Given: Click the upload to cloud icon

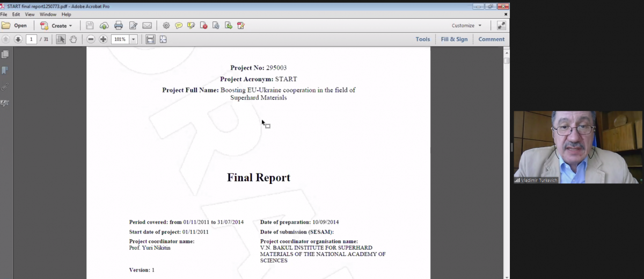Looking at the screenshot, I should (x=104, y=25).
